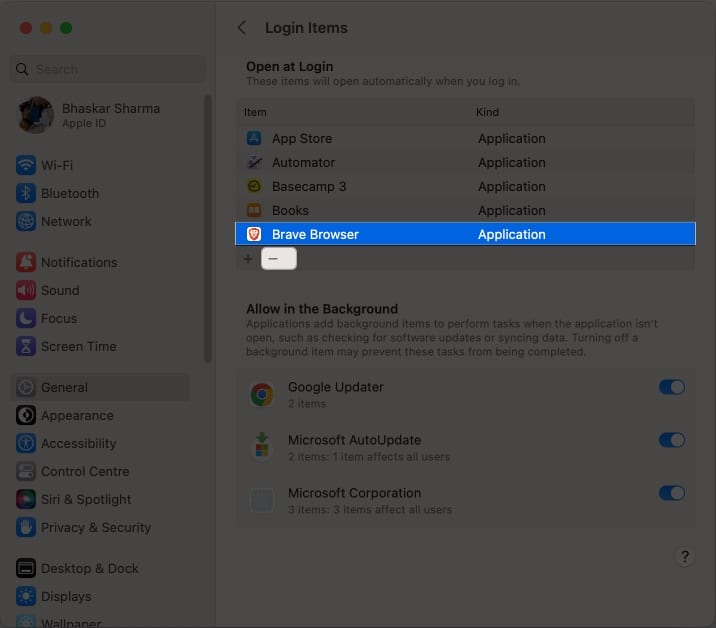The height and width of the screenshot is (628, 716).
Task: Click the Brave Browser lion icon
Action: (x=254, y=234)
